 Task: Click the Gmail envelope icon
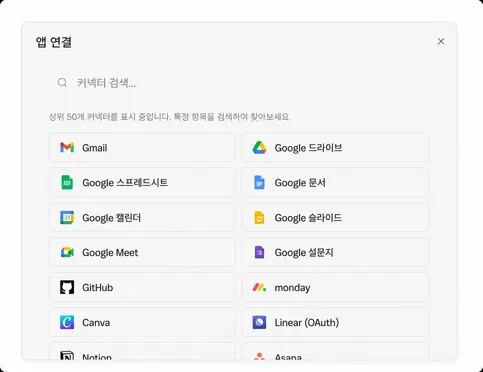[67, 147]
